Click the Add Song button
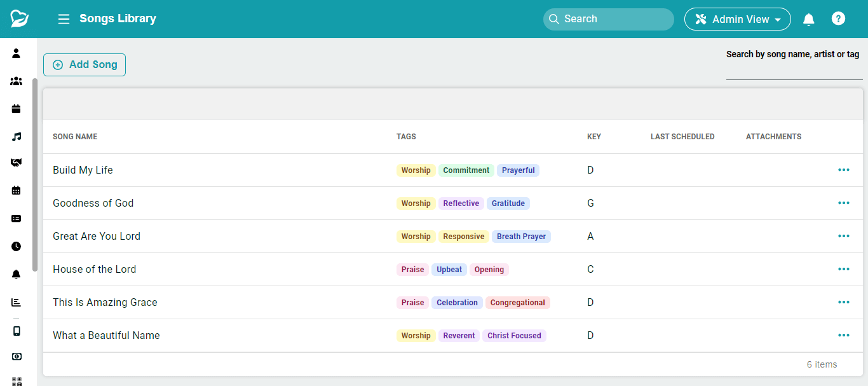This screenshot has width=868, height=386. pyautogui.click(x=85, y=65)
